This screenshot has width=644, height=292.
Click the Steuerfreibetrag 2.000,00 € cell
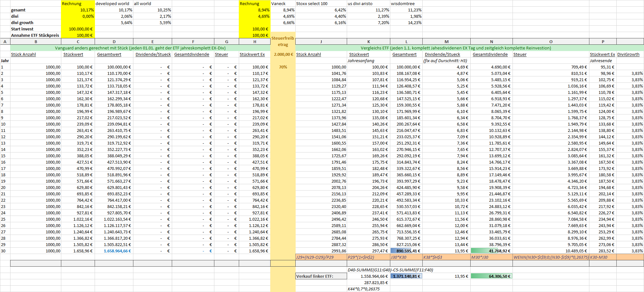[x=283, y=54]
